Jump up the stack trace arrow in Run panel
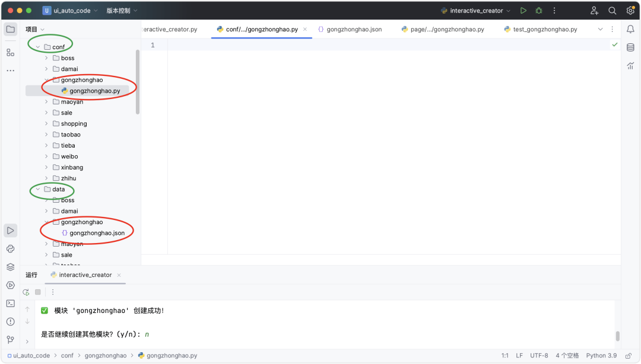 click(27, 309)
